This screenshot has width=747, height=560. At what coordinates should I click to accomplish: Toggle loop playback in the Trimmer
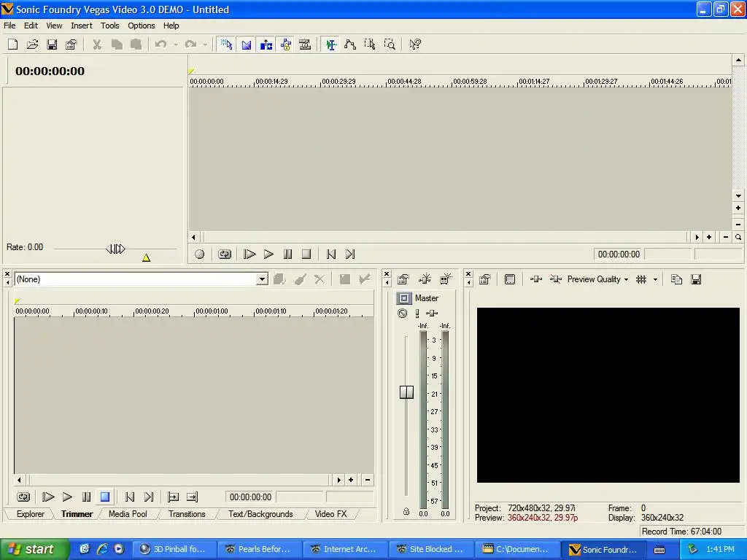pos(23,497)
